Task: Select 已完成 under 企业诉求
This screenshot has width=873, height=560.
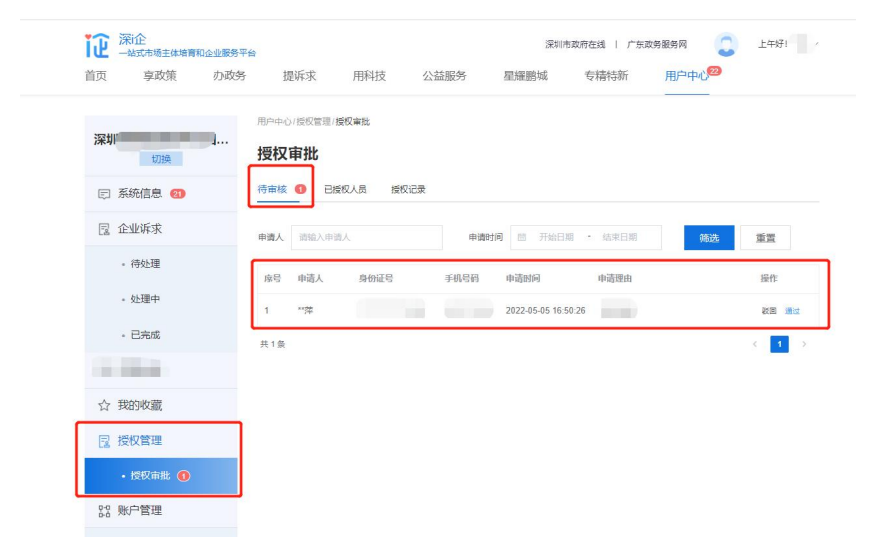Action: 145,335
